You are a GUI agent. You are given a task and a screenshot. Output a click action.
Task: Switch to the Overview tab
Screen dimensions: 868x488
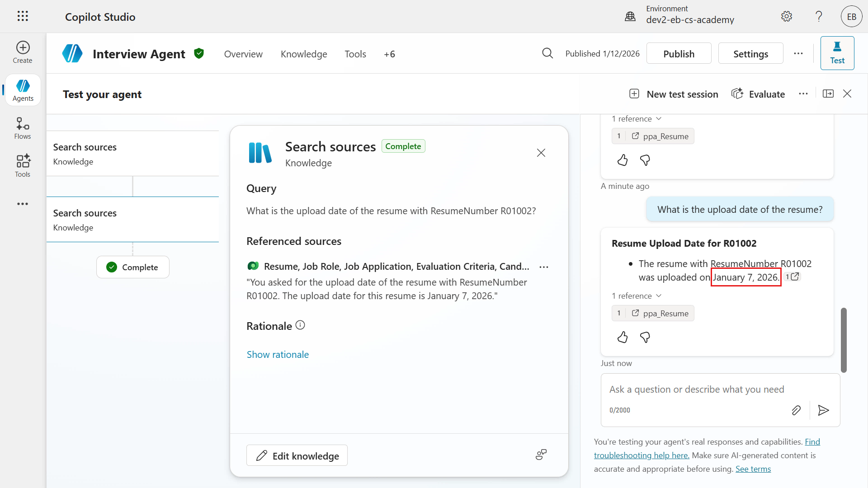click(x=243, y=54)
